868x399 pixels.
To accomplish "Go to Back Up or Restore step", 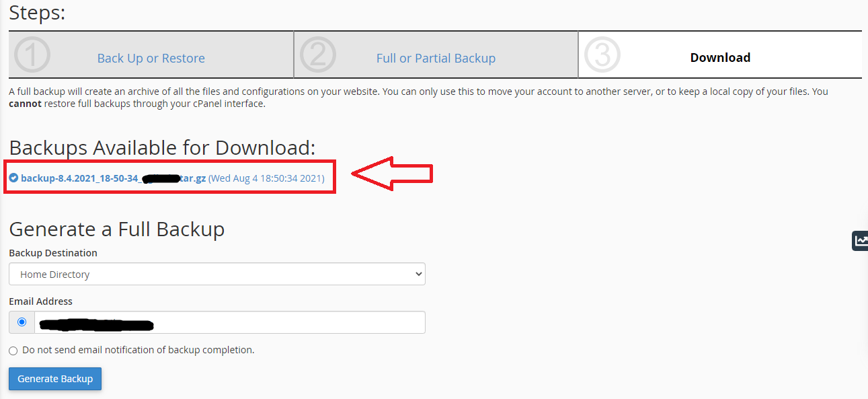I will pyautogui.click(x=151, y=59).
